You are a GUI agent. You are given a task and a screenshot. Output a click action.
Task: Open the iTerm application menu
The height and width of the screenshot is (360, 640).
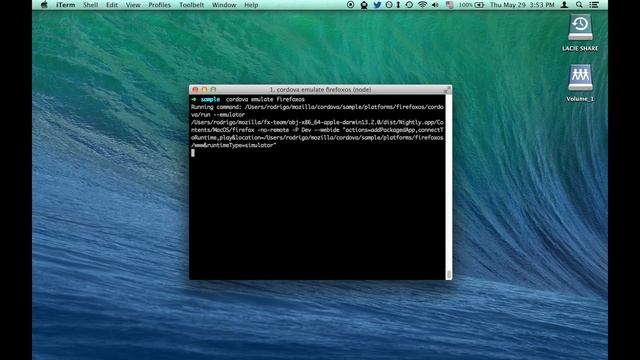[65, 5]
